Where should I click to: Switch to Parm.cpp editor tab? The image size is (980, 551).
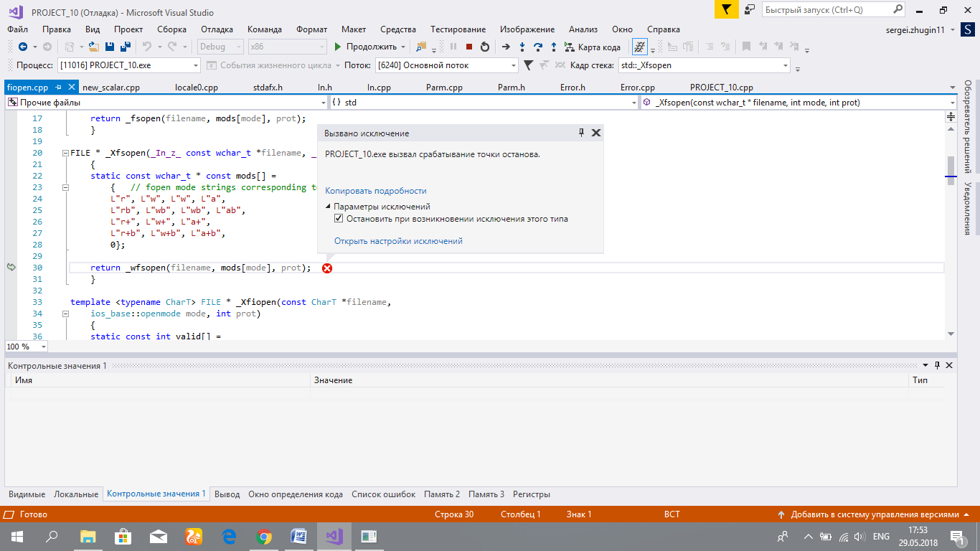445,88
